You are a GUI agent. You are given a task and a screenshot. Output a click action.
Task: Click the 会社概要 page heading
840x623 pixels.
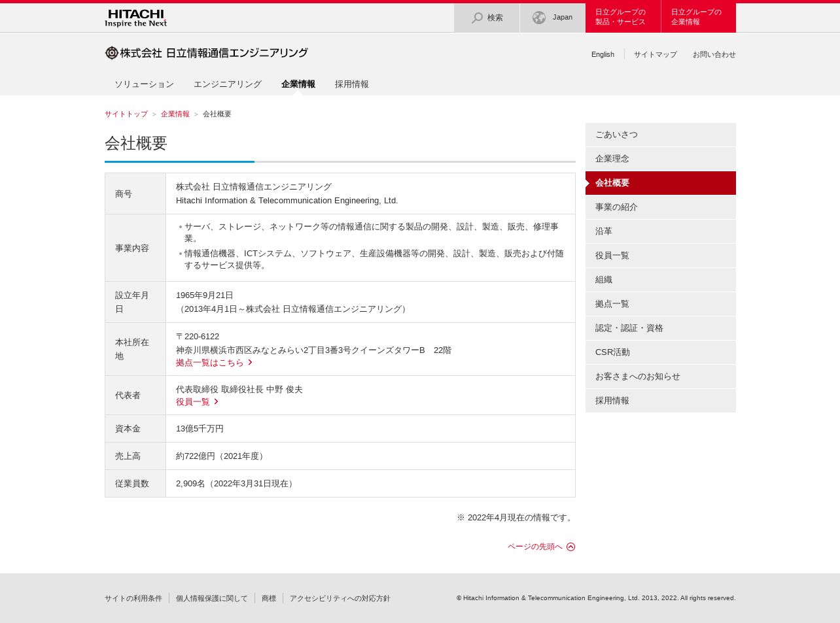tap(136, 143)
